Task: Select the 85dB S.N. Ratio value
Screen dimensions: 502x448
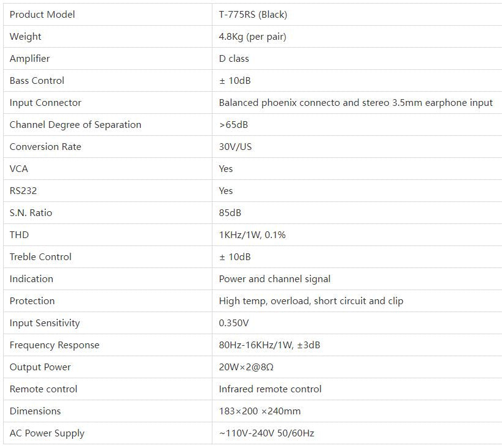Action: tap(230, 213)
